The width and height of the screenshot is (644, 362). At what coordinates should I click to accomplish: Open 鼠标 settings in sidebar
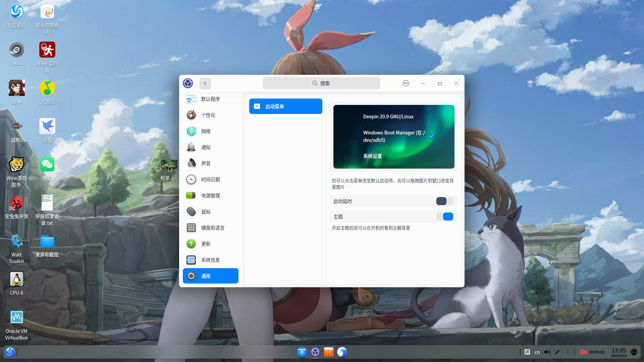point(206,212)
